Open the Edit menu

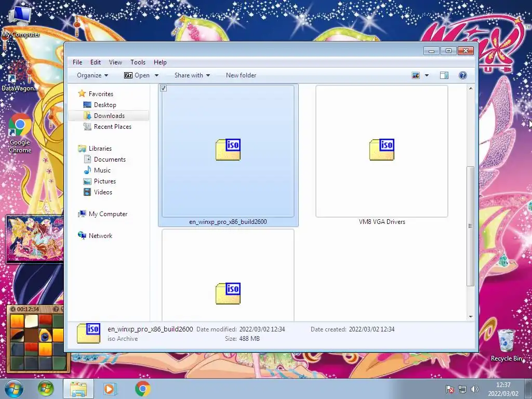[96, 62]
